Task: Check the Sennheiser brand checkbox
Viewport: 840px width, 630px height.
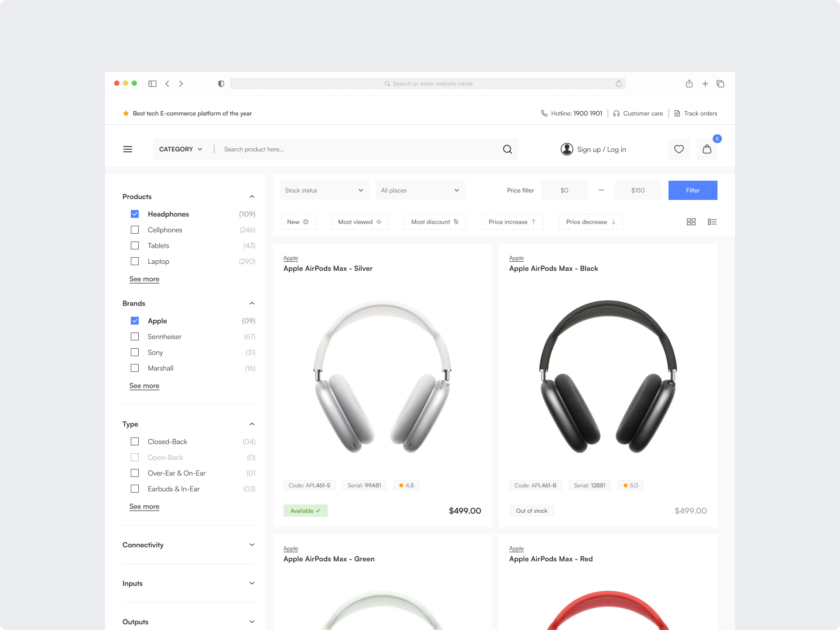Action: 135,336
